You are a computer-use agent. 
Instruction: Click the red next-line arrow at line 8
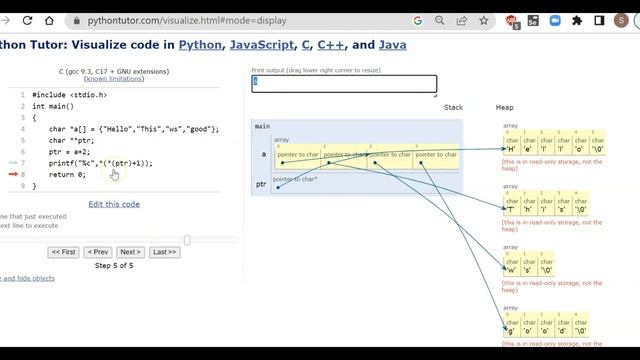(13, 174)
